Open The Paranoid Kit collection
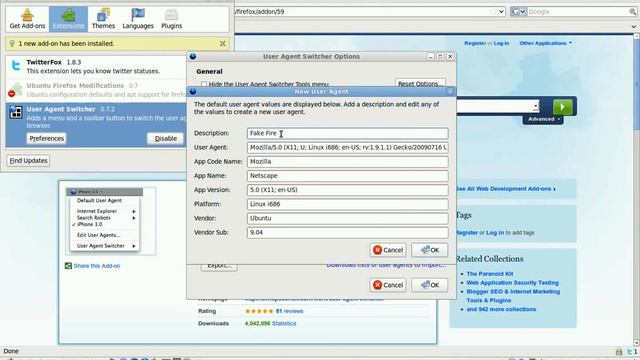640x360 pixels. pyautogui.click(x=490, y=274)
